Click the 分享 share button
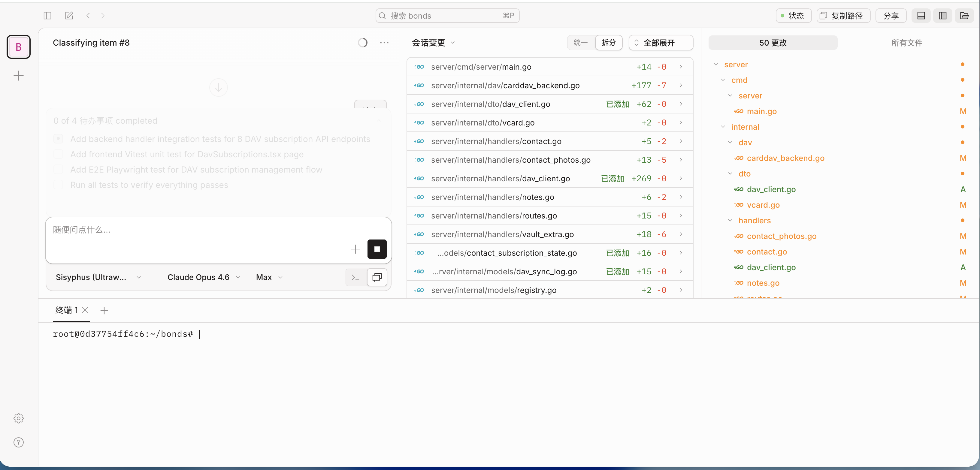The width and height of the screenshot is (980, 470). pos(891,16)
